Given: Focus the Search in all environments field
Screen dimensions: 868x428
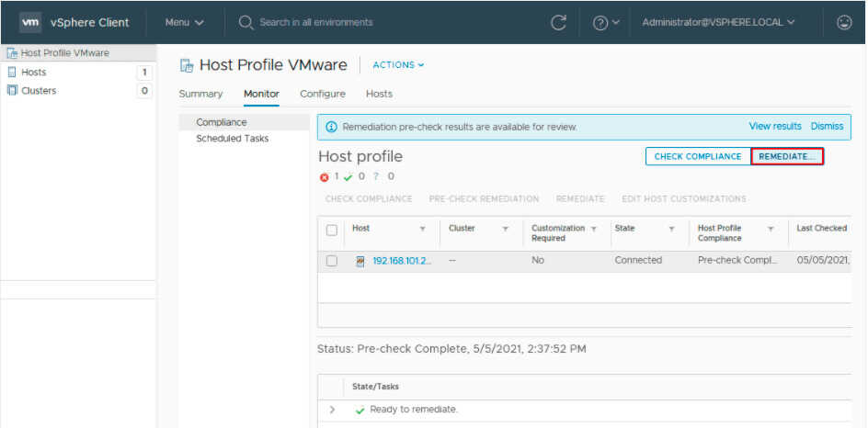Looking at the screenshot, I should (x=316, y=23).
